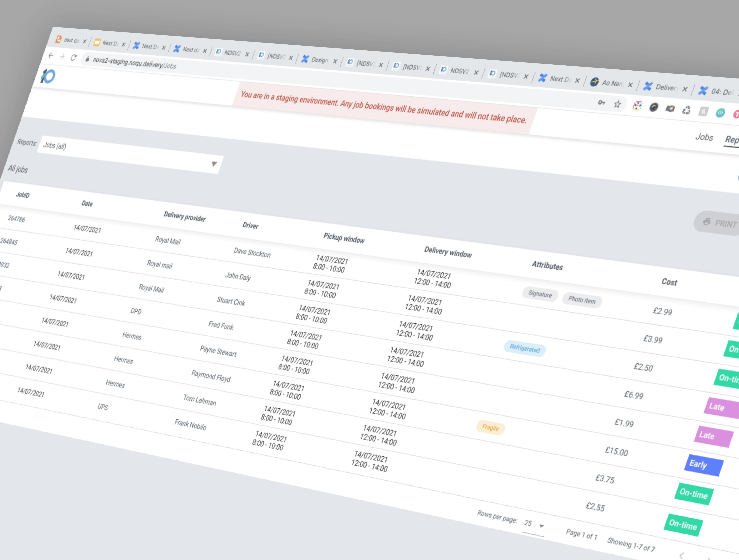Viewport: 739px width, 560px height.
Task: Click the camera extension icon
Action: click(670, 108)
